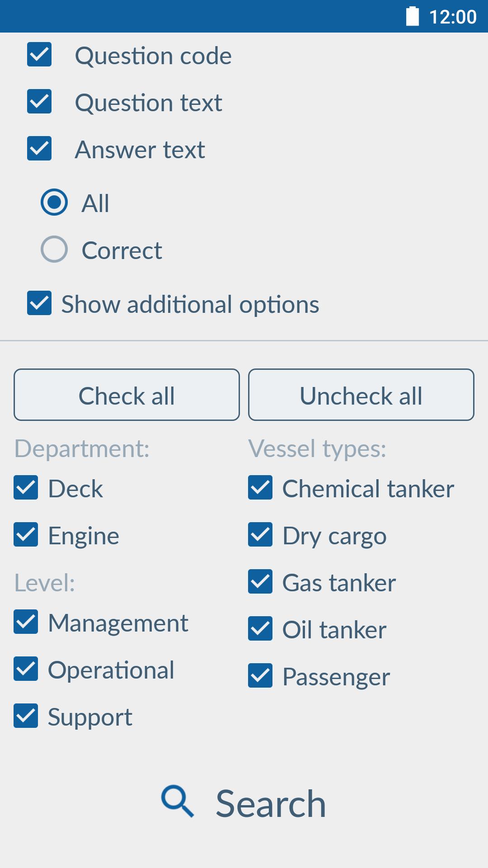
Task: Uncheck the Deck department
Action: (x=26, y=488)
